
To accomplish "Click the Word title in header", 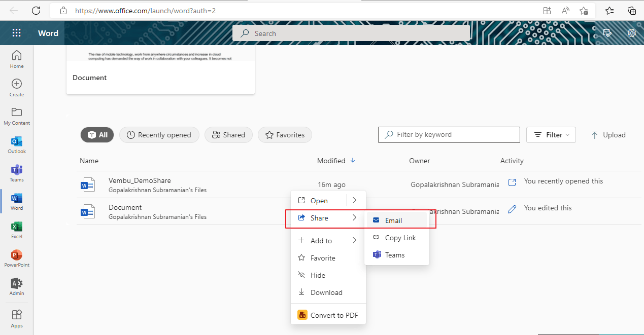I will pyautogui.click(x=48, y=33).
